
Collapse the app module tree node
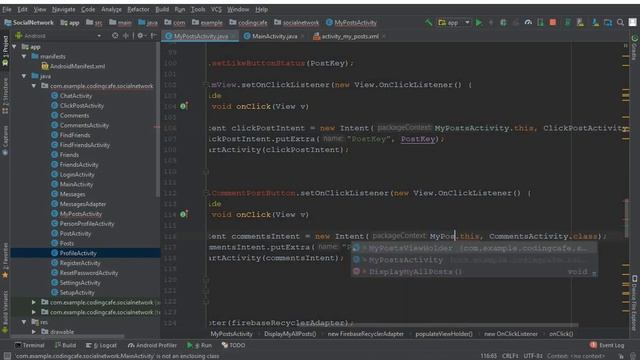(x=15, y=47)
